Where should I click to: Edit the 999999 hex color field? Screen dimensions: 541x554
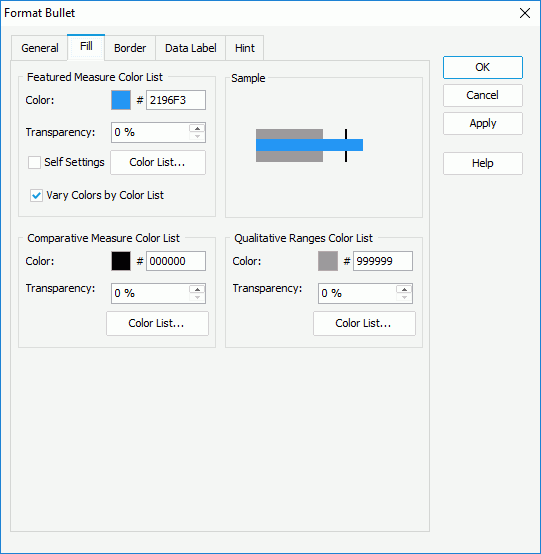point(383,261)
